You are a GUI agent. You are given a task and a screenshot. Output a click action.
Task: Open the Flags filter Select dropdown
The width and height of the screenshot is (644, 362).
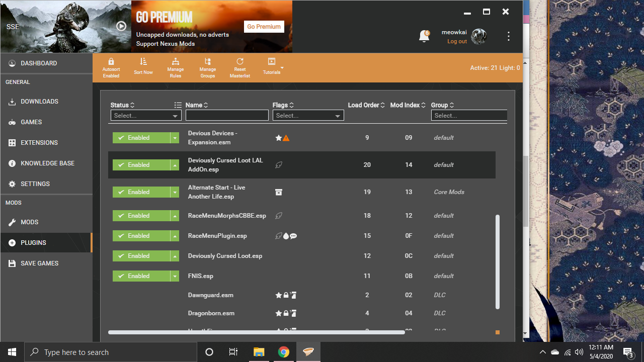click(308, 116)
